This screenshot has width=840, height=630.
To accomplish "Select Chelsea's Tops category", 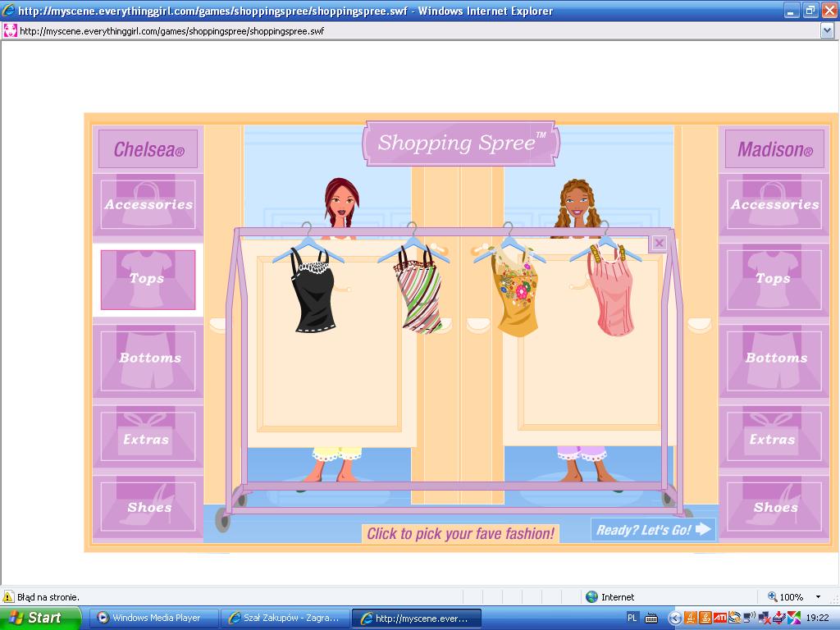I will tap(148, 280).
